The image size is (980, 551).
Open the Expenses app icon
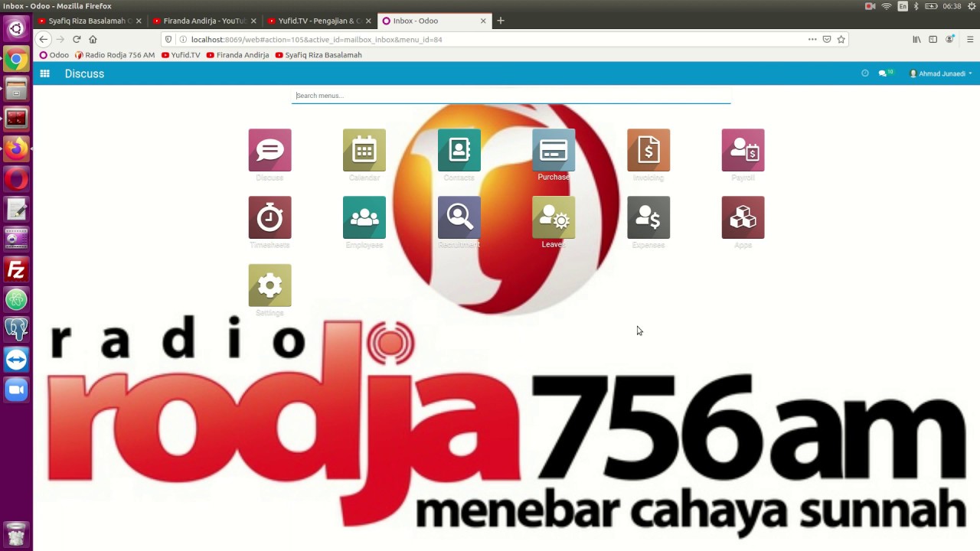648,217
